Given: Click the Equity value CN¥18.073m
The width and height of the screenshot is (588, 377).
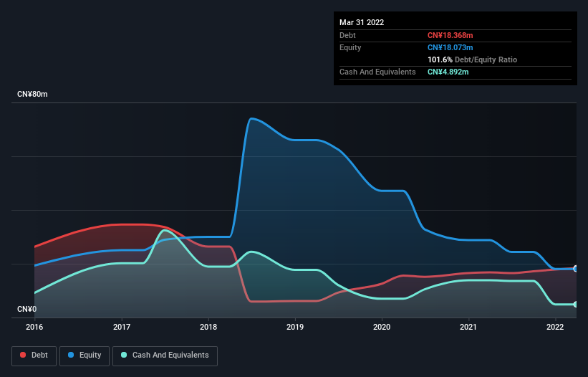Looking at the screenshot, I should click(x=450, y=47).
